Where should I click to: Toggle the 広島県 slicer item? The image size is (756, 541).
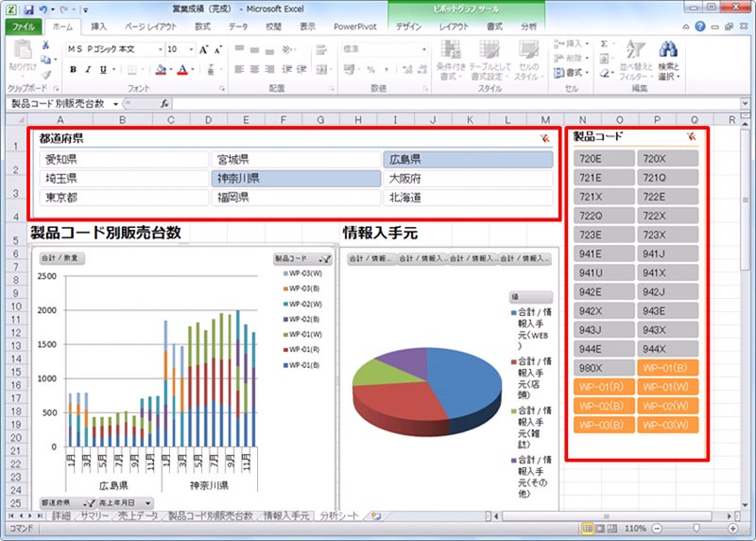468,160
